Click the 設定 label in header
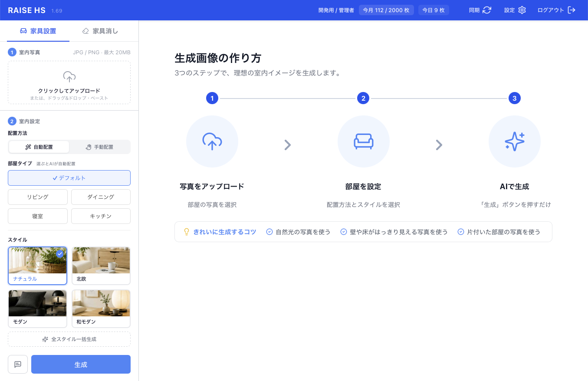Viewport: 588px width, 381px height. [x=509, y=10]
